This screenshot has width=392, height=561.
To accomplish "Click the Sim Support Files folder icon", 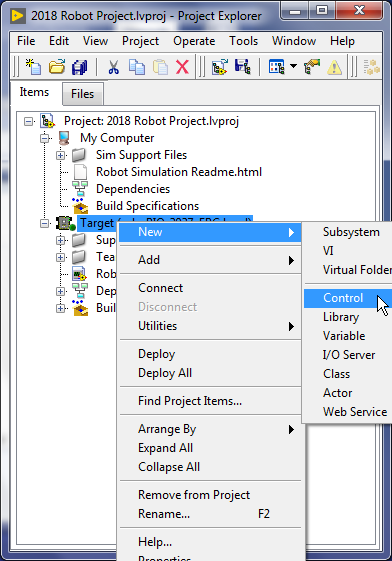I will pyautogui.click(x=78, y=155).
